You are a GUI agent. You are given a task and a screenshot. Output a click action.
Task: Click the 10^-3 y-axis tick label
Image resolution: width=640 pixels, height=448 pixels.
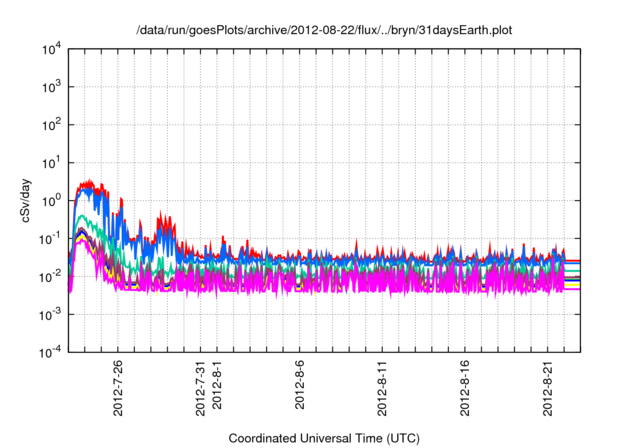click(50, 315)
